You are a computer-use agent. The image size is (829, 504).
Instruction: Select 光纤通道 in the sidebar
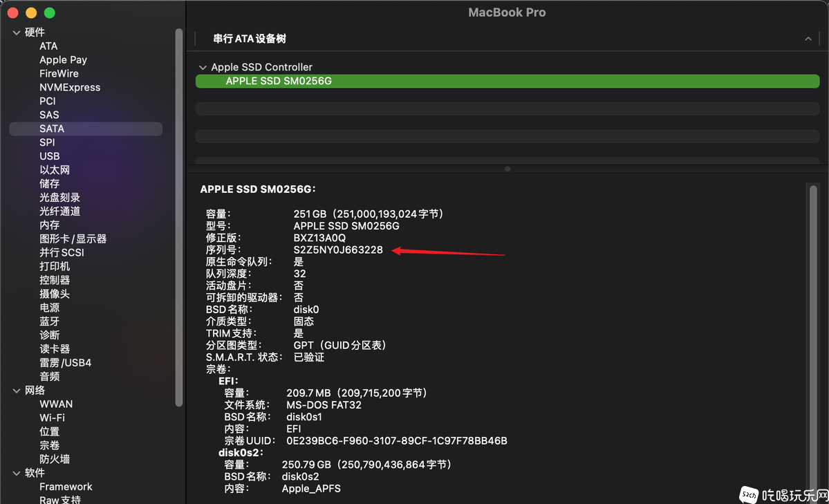[x=59, y=211]
